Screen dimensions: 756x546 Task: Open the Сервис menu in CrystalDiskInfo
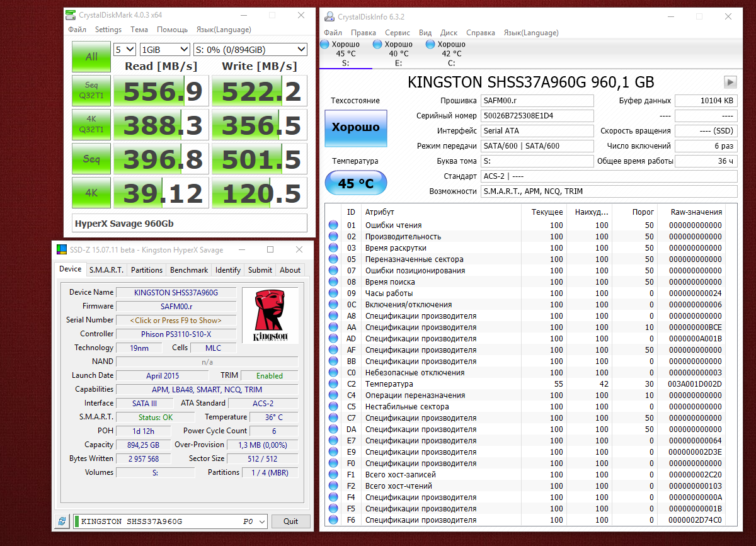[398, 33]
